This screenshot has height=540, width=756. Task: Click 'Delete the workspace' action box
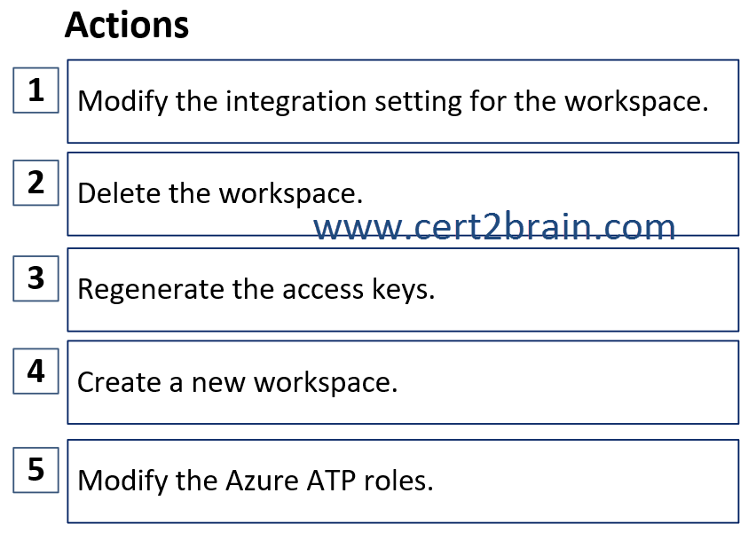pyautogui.click(x=403, y=193)
